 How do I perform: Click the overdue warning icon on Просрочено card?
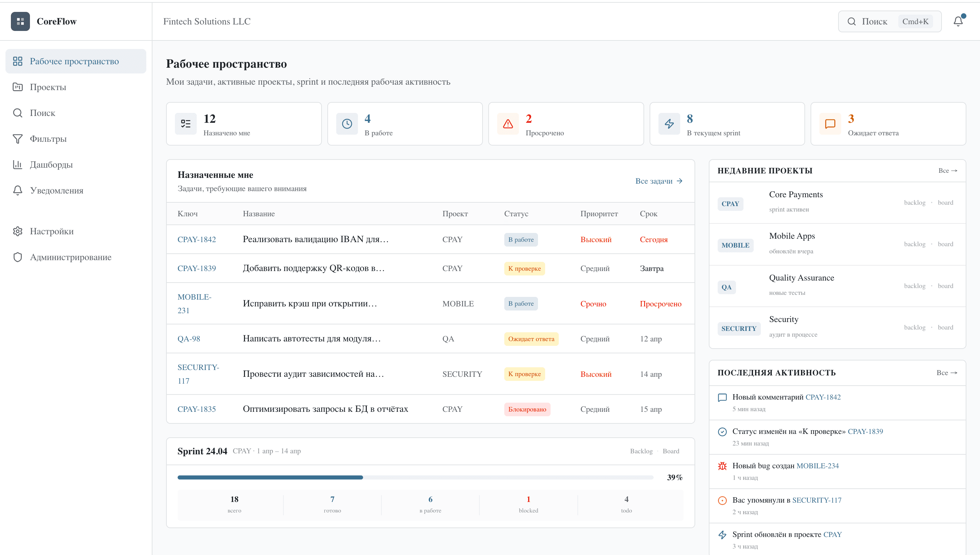[508, 123]
